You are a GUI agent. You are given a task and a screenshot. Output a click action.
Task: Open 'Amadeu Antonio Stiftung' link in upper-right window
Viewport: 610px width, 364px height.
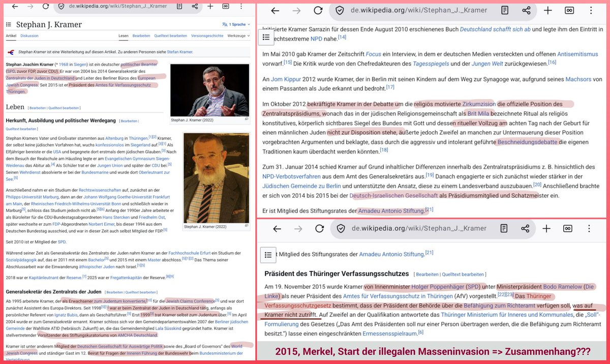(391, 210)
